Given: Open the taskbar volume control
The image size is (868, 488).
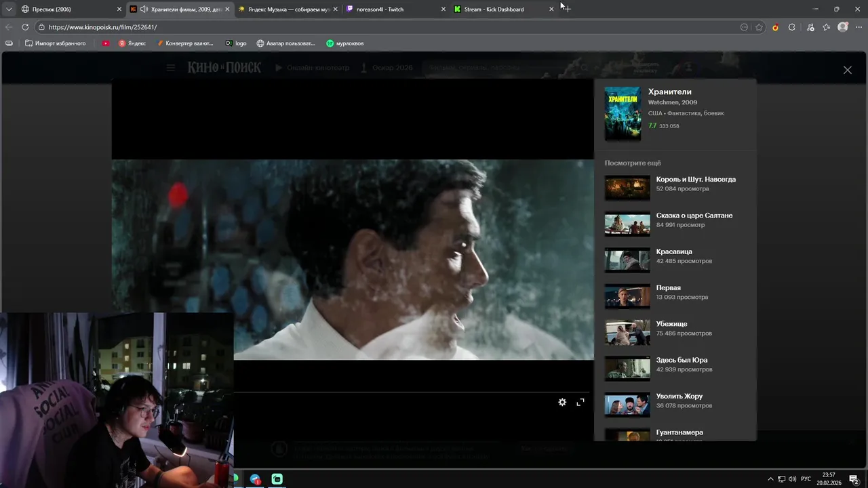Looking at the screenshot, I should coord(793,479).
